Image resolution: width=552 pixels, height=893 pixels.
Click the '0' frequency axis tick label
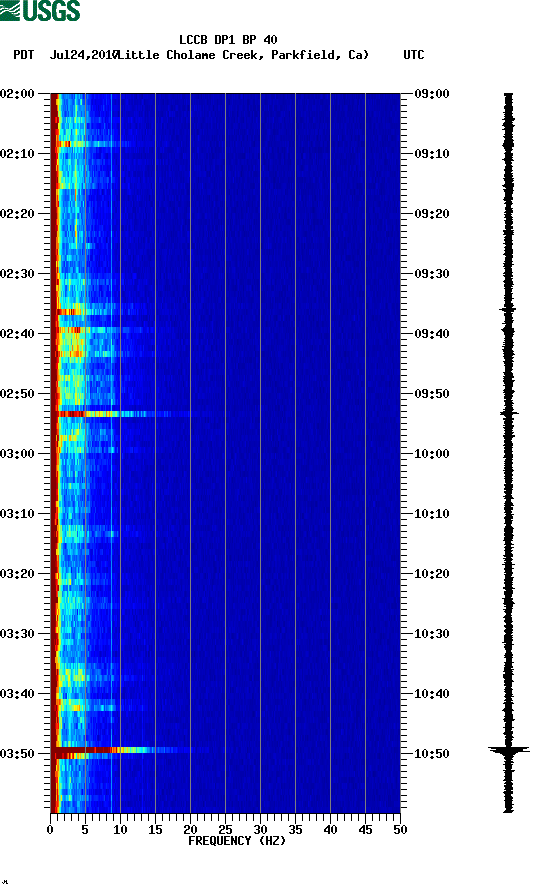point(50,830)
